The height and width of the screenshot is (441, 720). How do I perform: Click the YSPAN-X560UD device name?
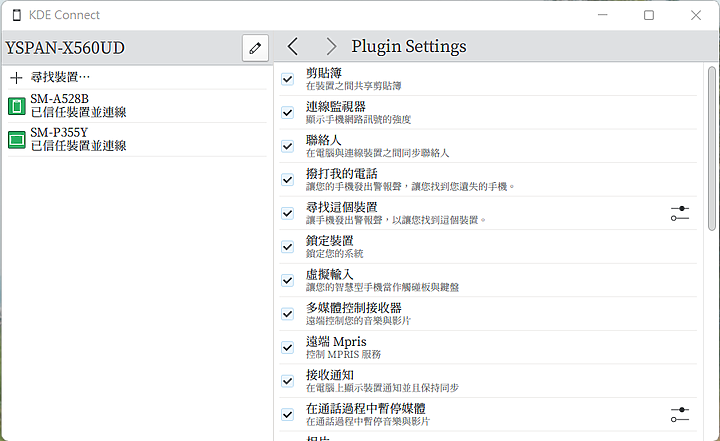coord(65,48)
